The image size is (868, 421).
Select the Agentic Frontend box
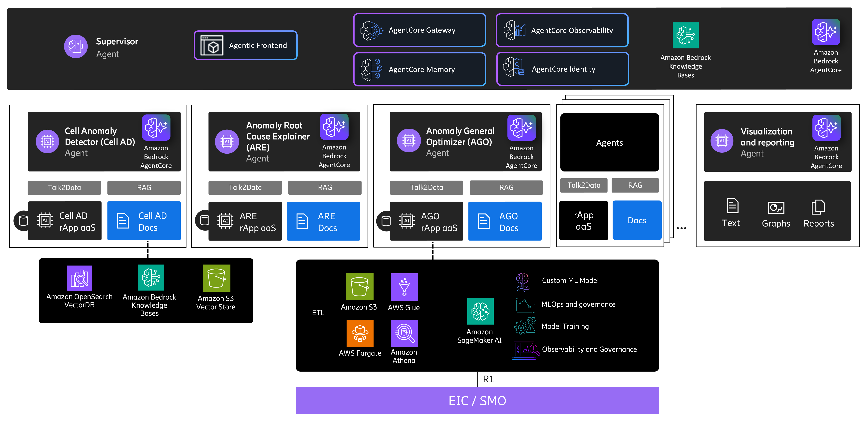click(x=245, y=46)
